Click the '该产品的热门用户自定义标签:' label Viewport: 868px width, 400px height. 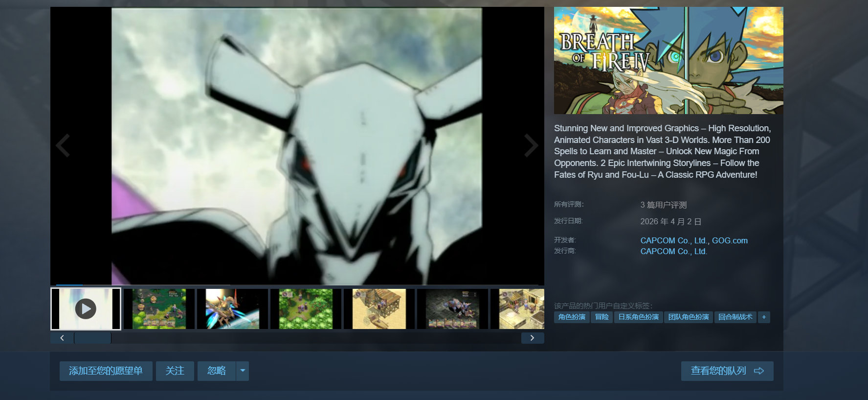point(603,306)
